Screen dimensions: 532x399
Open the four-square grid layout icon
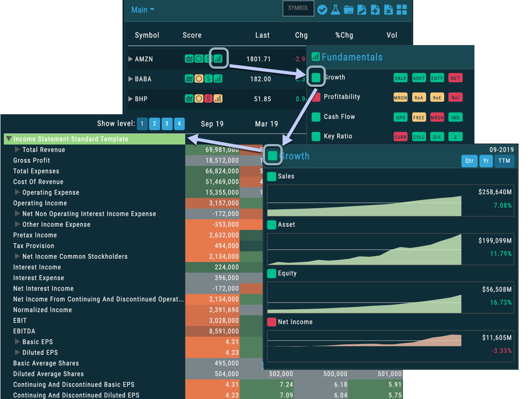[402, 10]
